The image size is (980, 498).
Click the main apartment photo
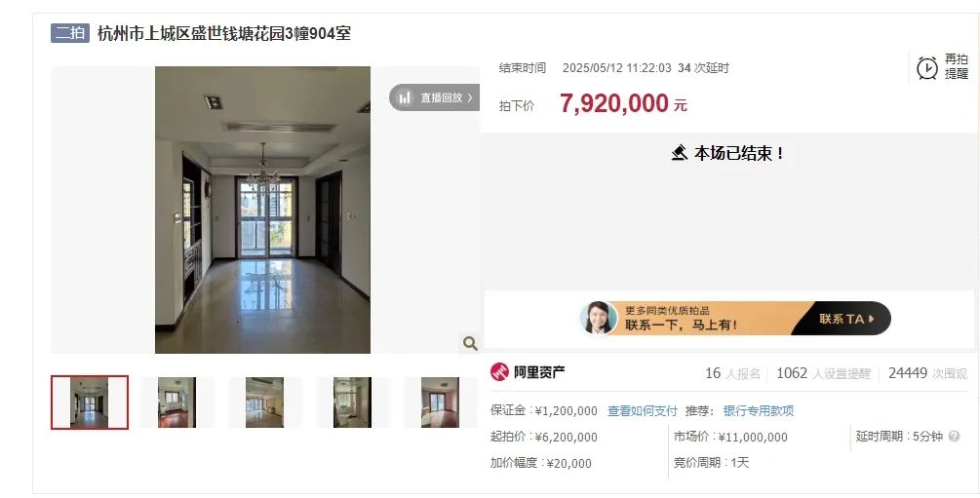[x=262, y=210]
